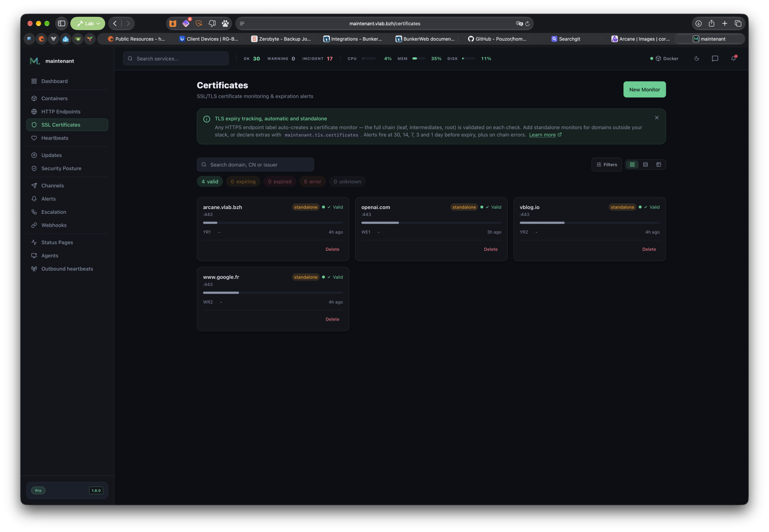Go to Containers in sidebar
769x532 pixels.
(67, 98)
